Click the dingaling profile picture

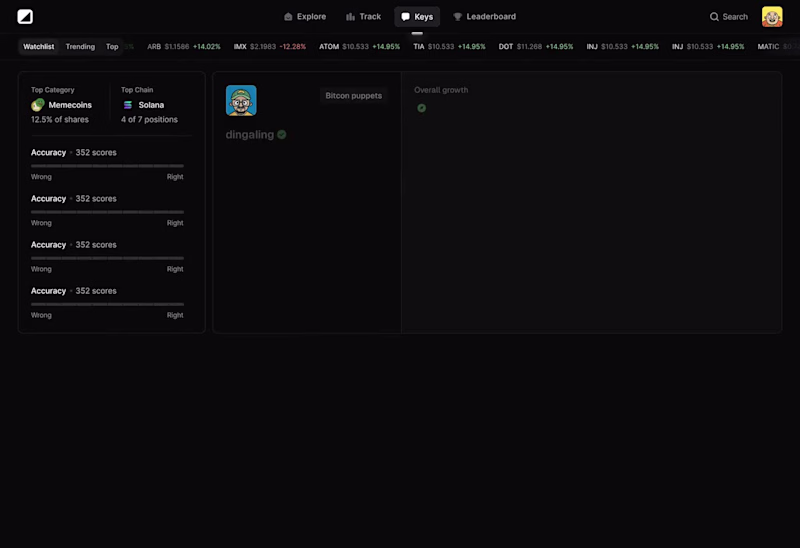coord(241,101)
